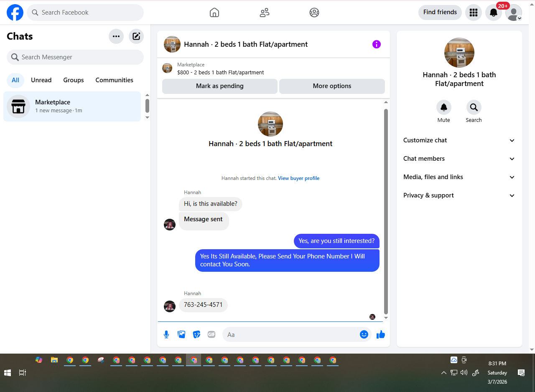535x392 pixels.
Task: Open the listing photo in right panel
Action: point(459,53)
